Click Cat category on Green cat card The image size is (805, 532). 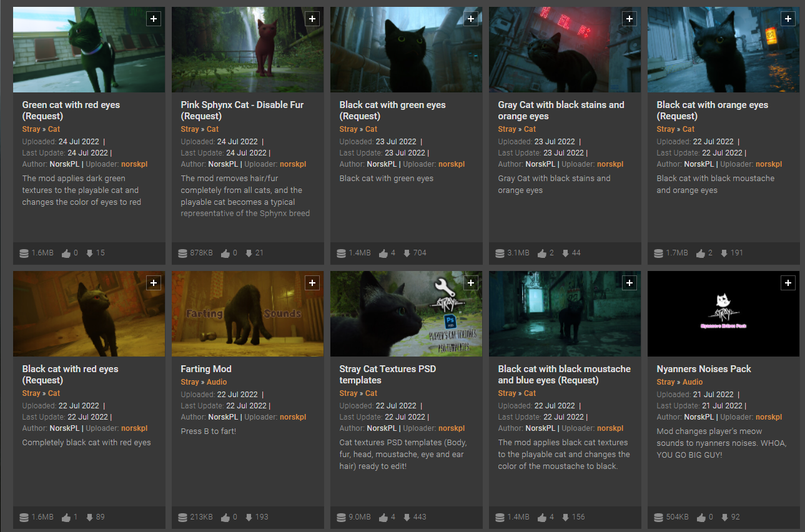[54, 129]
